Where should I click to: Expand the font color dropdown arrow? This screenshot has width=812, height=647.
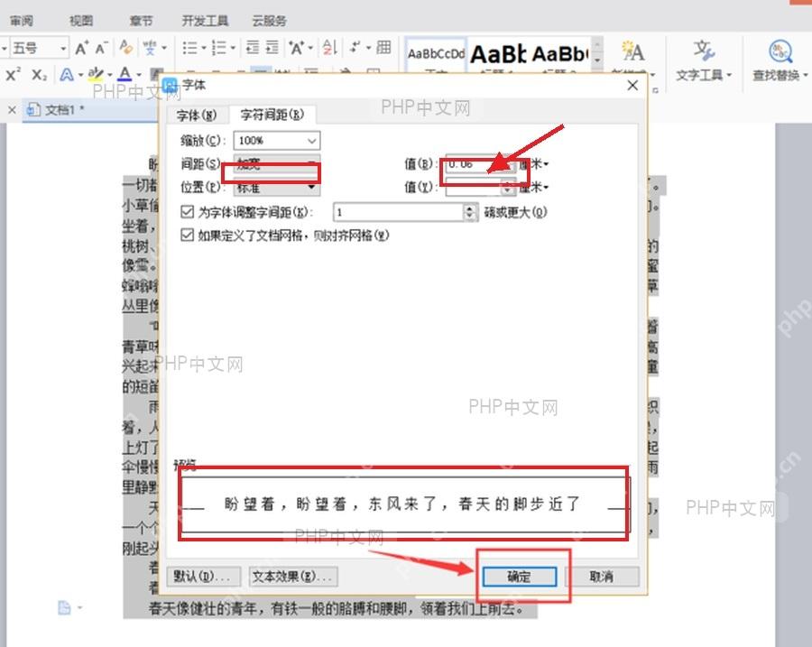(x=139, y=75)
